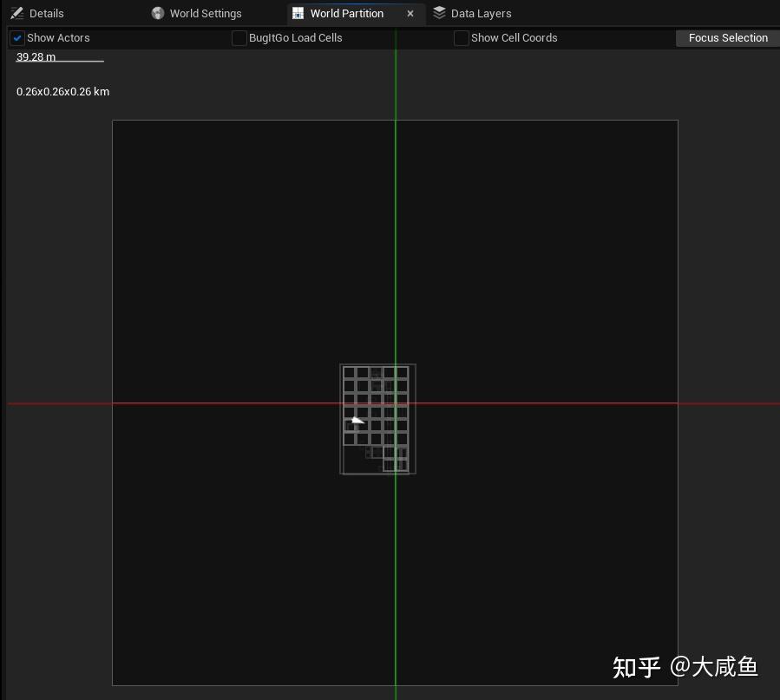Enable BugItGo Load Cells
Image resolution: width=780 pixels, height=700 pixels.
[x=239, y=37]
